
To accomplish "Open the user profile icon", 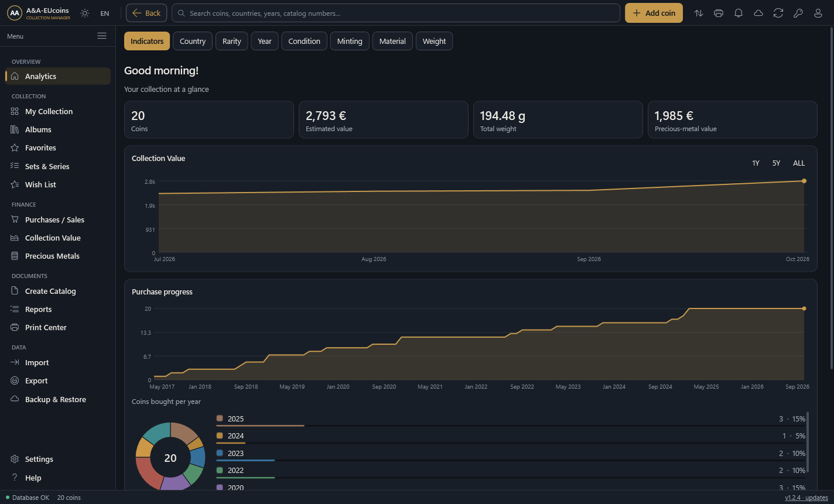I will (818, 13).
